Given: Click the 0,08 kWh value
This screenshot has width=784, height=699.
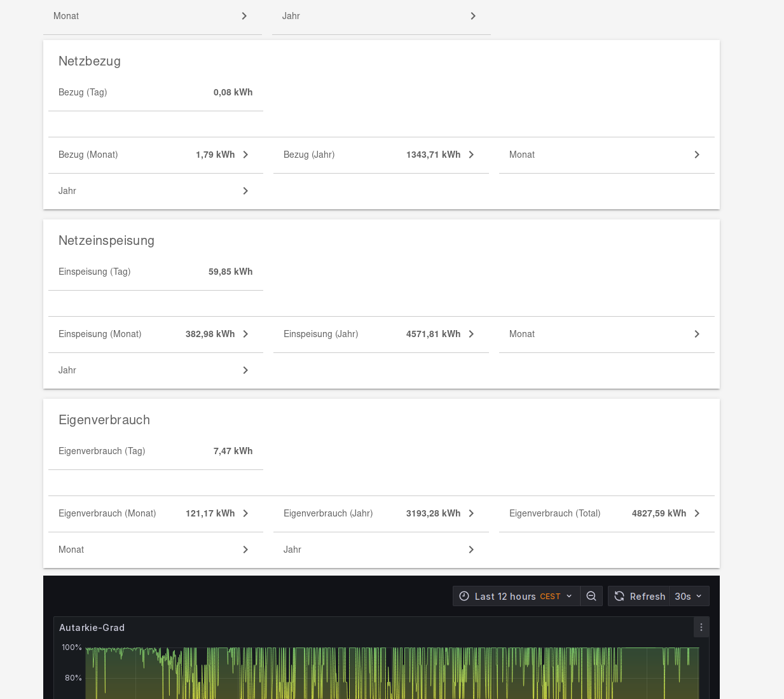Looking at the screenshot, I should click(233, 92).
